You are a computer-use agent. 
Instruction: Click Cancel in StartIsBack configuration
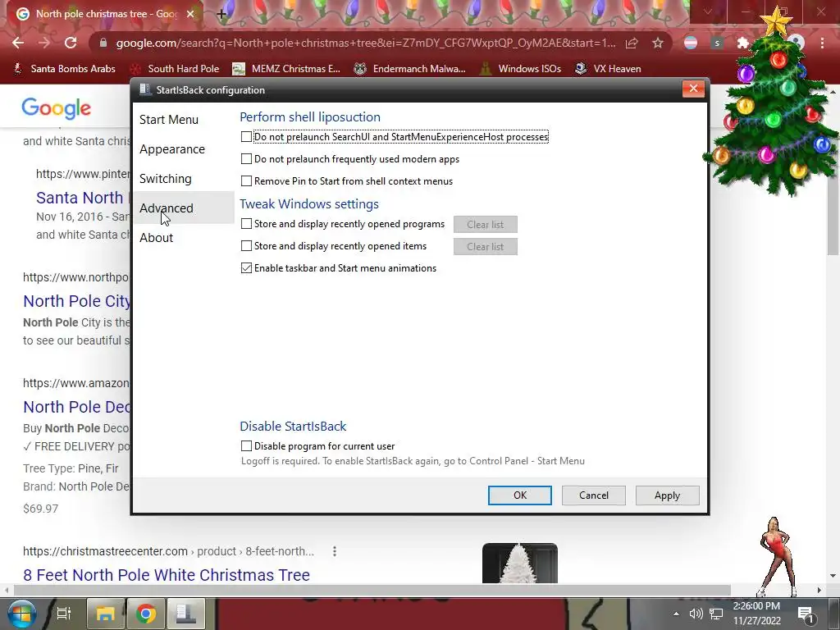click(594, 495)
